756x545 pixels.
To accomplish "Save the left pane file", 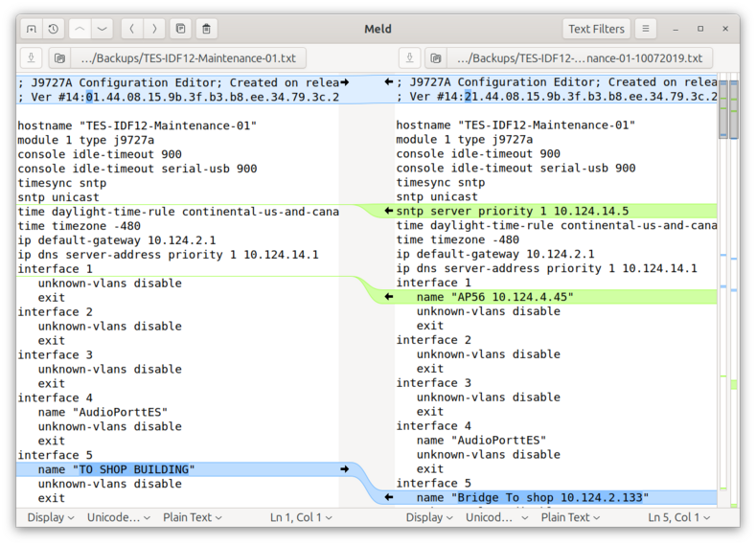I will [x=32, y=58].
